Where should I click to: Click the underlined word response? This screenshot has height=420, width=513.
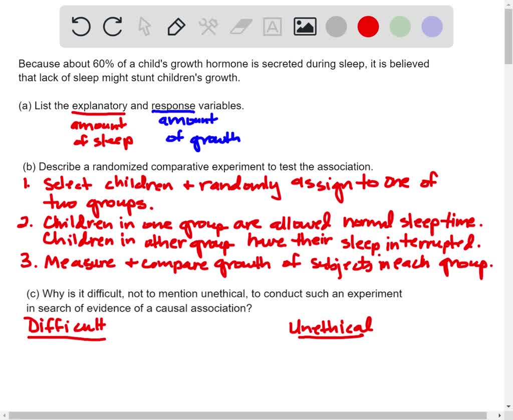(174, 106)
